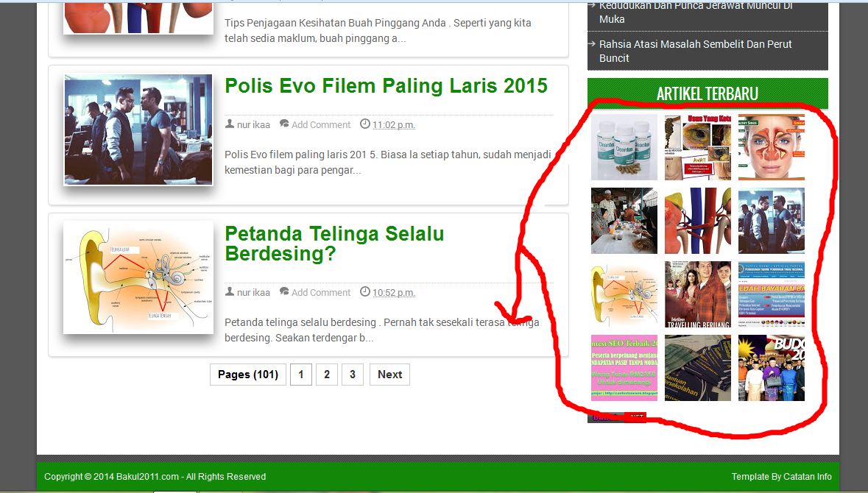Go to page 1 in pagination

coord(301,375)
